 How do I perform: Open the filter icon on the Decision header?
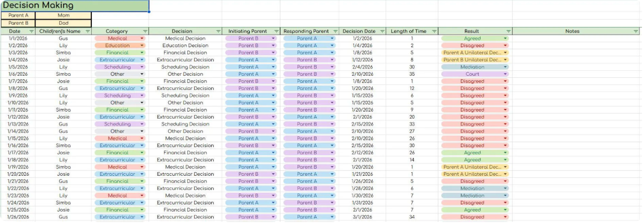point(218,31)
